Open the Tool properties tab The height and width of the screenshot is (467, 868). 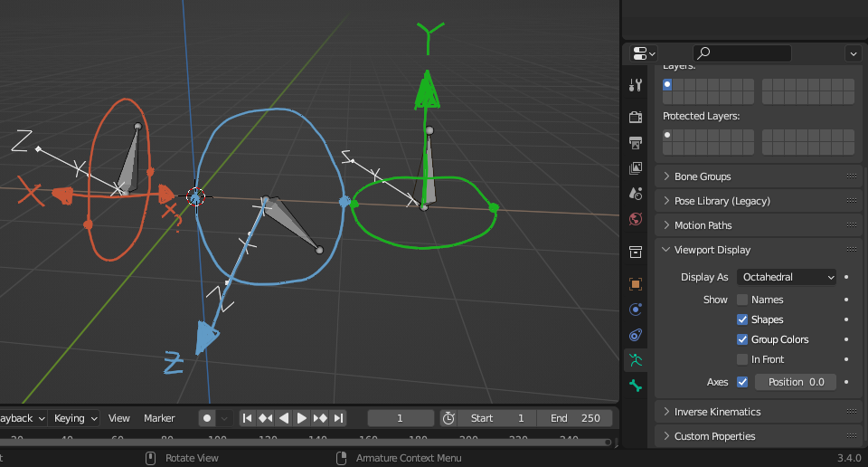[x=636, y=85]
